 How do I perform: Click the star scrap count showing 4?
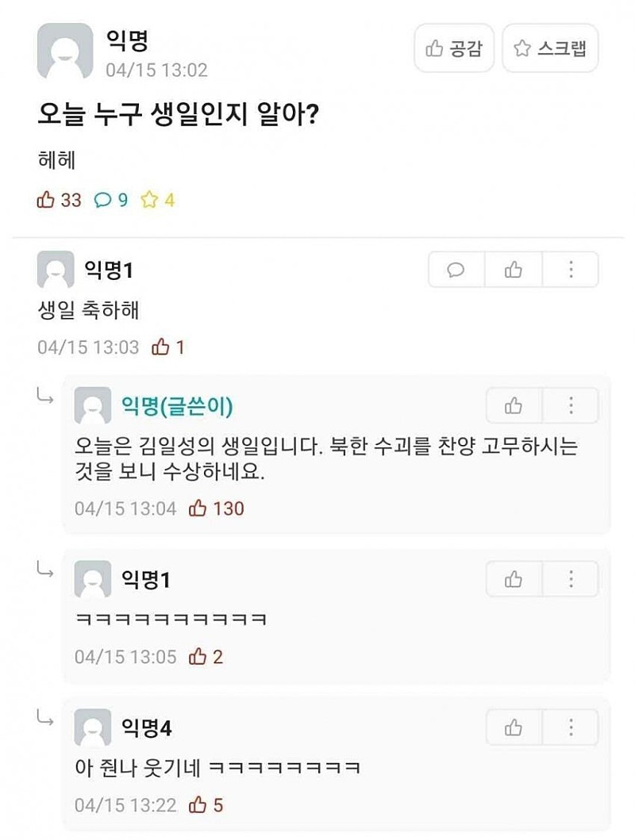coord(157,200)
